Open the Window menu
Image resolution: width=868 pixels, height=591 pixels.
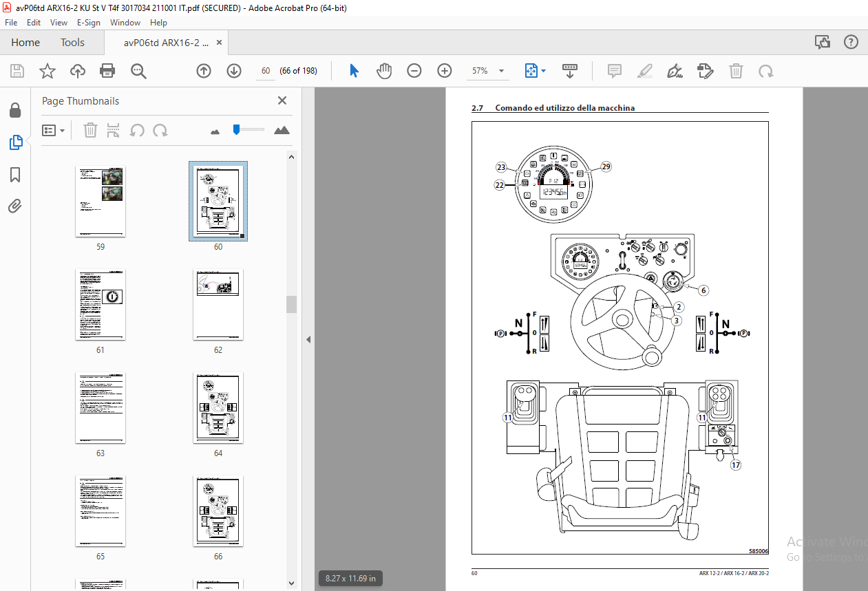125,23
